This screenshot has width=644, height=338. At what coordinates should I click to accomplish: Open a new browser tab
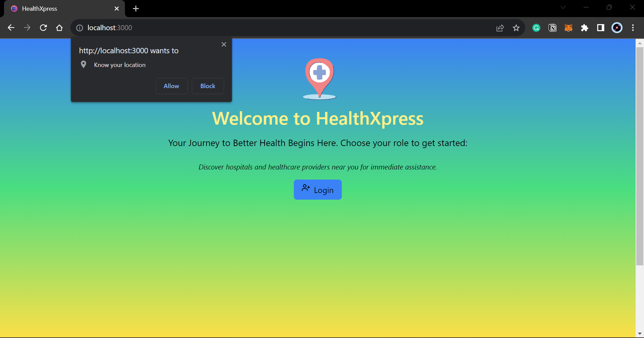click(x=136, y=9)
